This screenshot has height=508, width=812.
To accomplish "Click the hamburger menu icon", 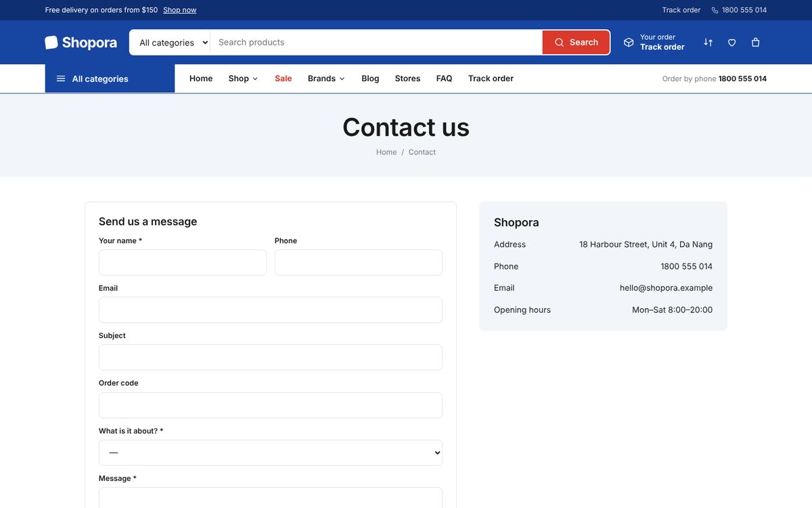I will click(x=61, y=79).
